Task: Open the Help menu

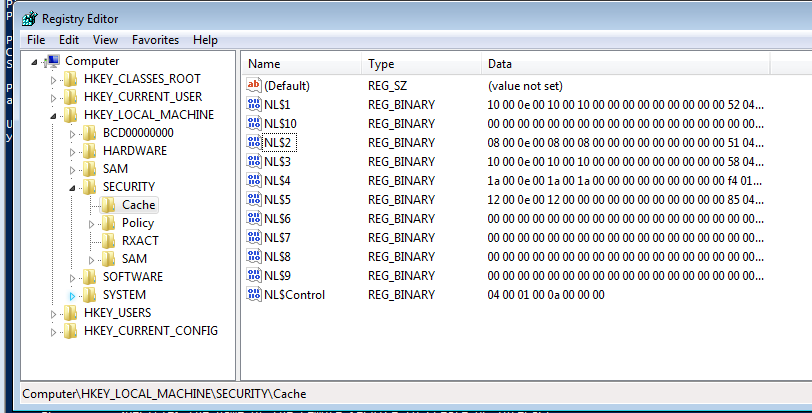Action: pos(205,40)
